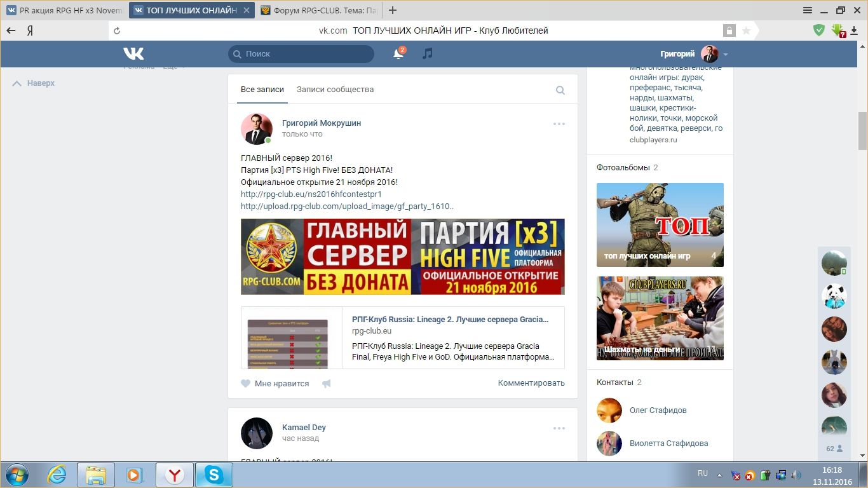Open the green arrow downloader extension

(839, 30)
